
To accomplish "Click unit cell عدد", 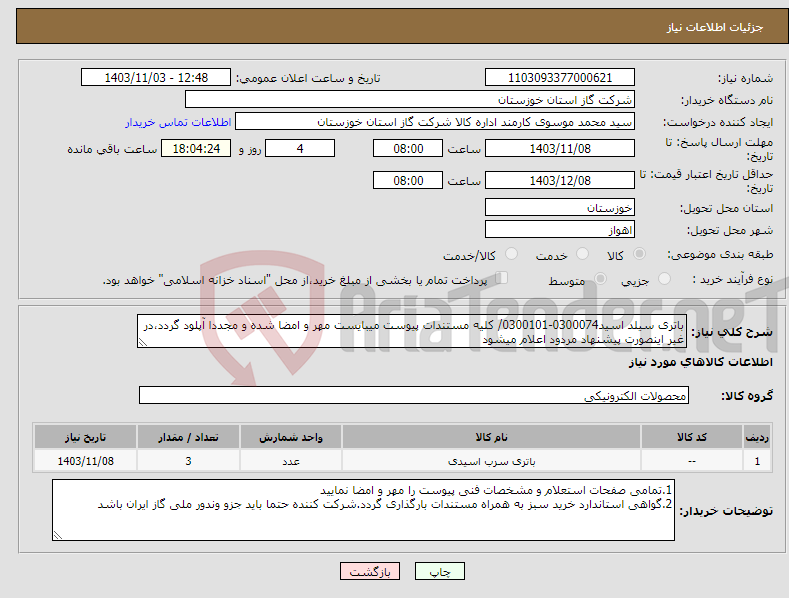I will pyautogui.click(x=291, y=461).
